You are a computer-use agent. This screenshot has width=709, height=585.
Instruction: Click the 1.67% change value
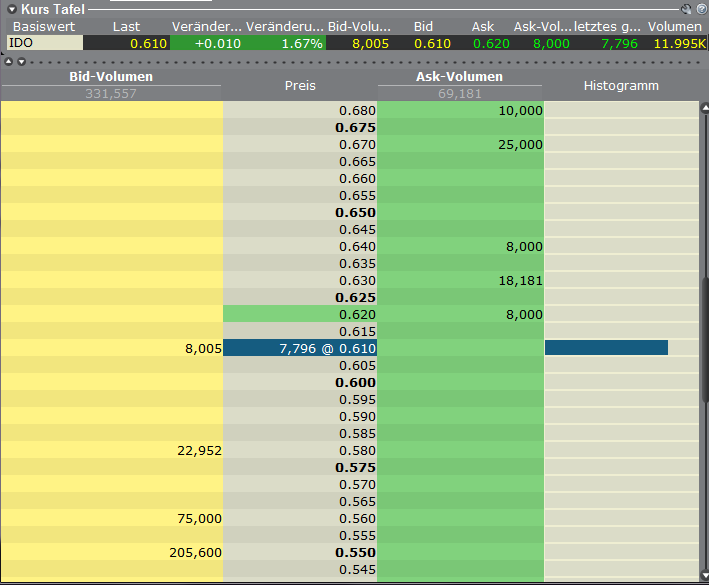[x=302, y=43]
